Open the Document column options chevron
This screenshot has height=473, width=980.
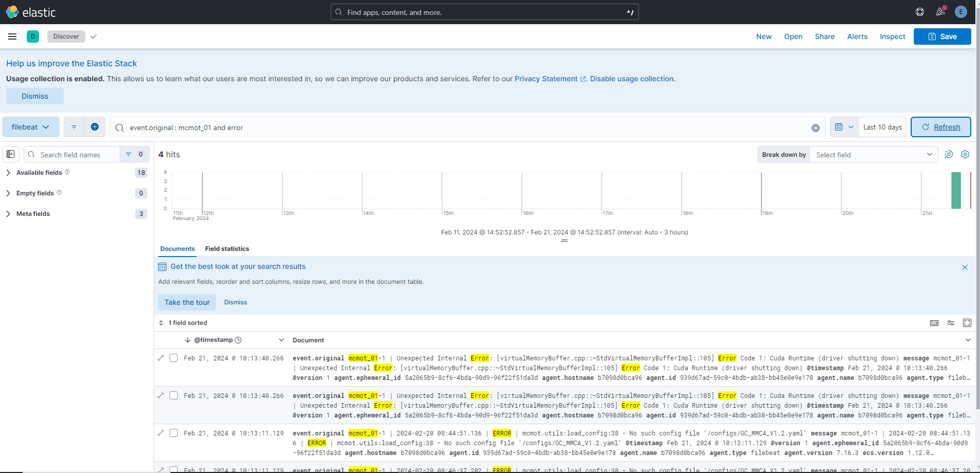(x=968, y=340)
